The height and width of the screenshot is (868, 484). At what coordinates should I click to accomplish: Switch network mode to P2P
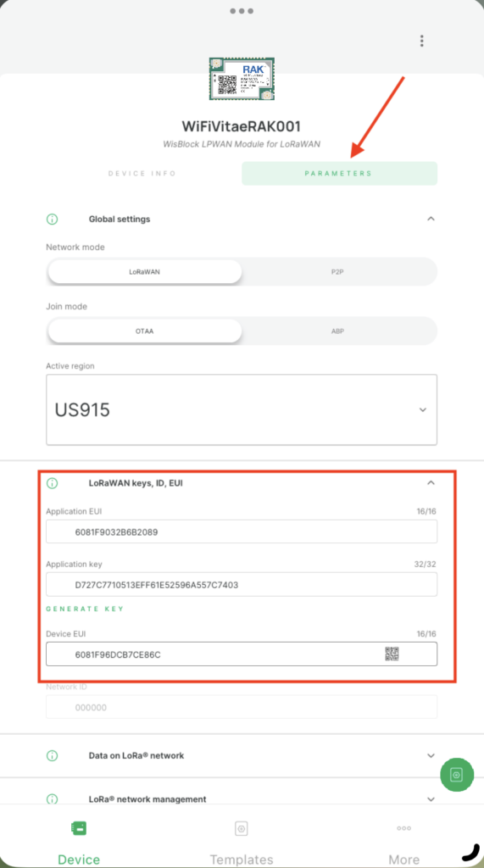(338, 272)
